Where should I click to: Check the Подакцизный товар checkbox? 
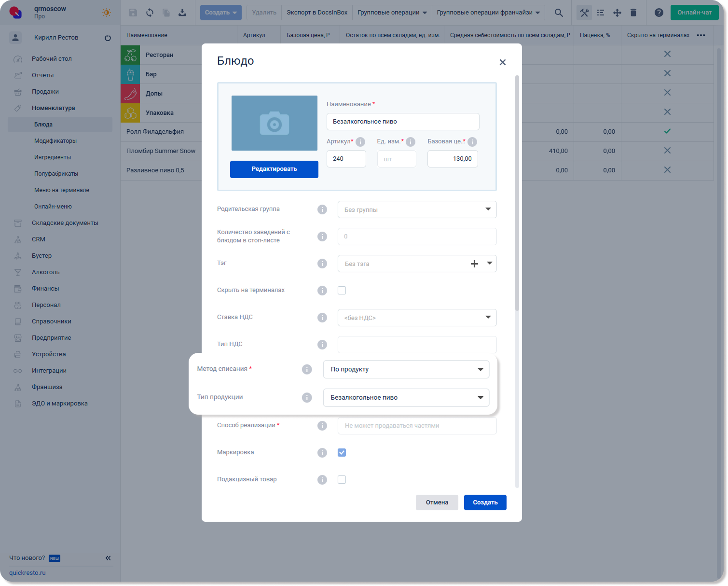point(342,479)
